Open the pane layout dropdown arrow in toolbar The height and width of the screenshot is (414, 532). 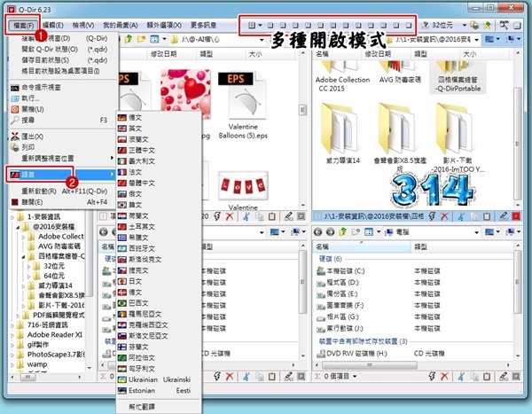[x=260, y=26]
